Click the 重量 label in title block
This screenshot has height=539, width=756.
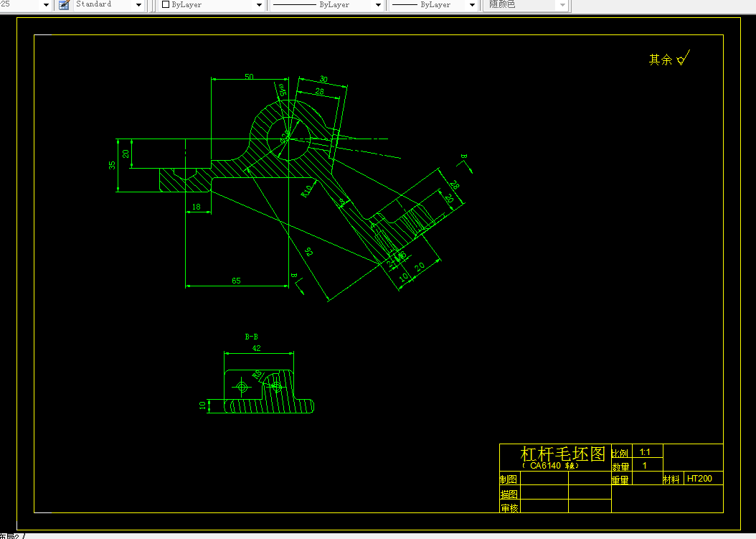(620, 479)
